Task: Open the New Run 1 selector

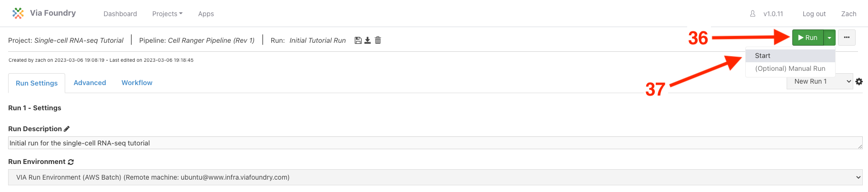Action: pyautogui.click(x=820, y=82)
